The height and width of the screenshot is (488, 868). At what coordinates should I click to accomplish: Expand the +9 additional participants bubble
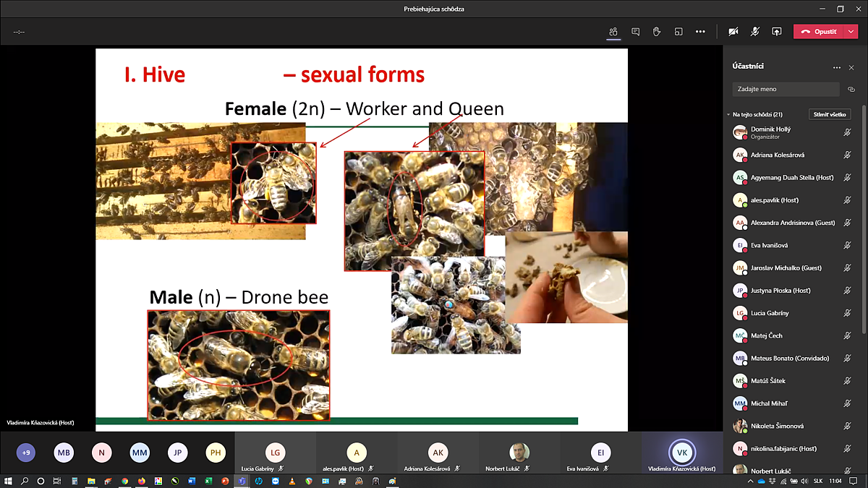click(26, 453)
